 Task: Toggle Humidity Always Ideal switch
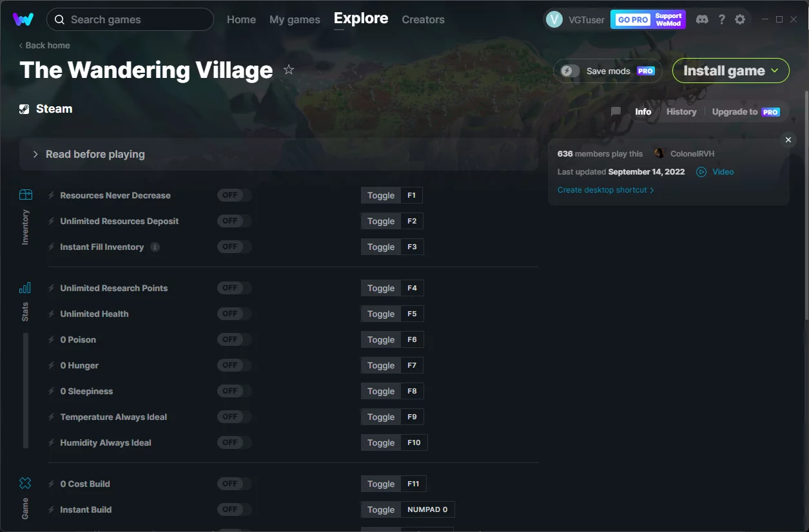coord(234,442)
